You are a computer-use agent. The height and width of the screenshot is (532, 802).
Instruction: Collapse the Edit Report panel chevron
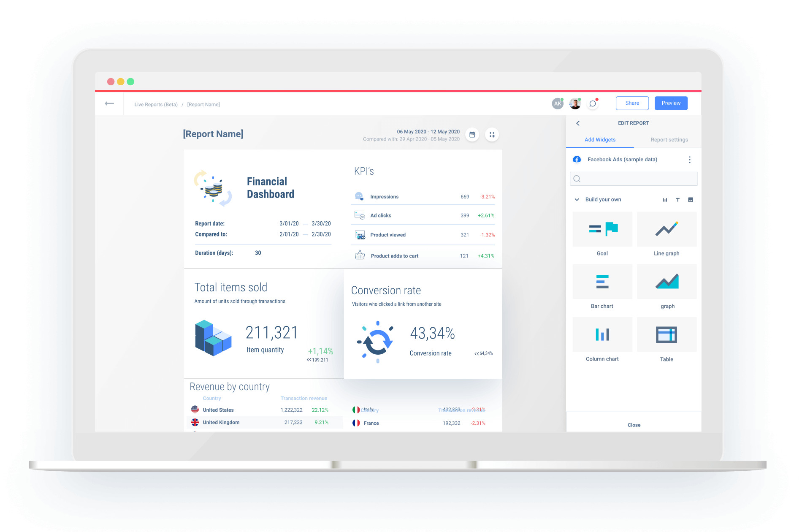coord(578,123)
